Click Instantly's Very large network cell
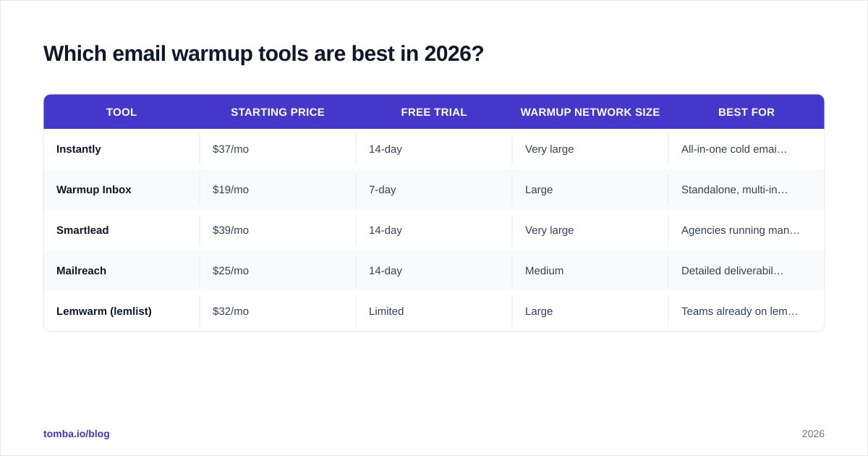Image resolution: width=868 pixels, height=456 pixels. pyautogui.click(x=590, y=149)
